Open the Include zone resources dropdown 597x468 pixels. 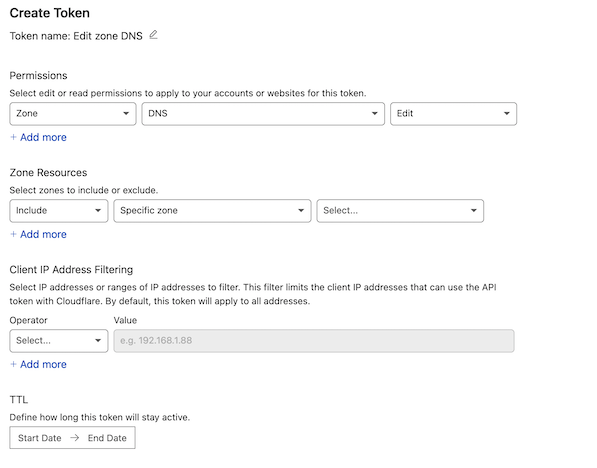[x=59, y=211]
